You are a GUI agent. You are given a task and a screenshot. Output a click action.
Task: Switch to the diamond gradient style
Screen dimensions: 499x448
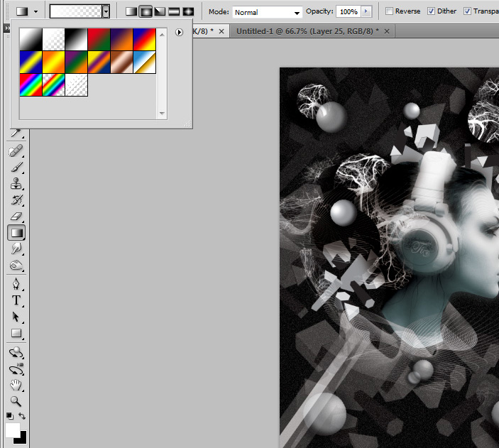[x=188, y=11]
